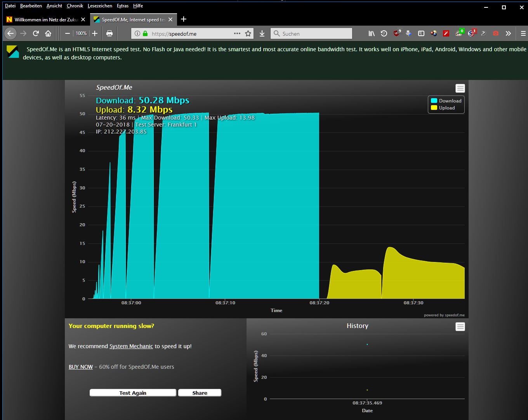Click the gray eyedropper extension icon
528x420 pixels.
click(x=483, y=33)
